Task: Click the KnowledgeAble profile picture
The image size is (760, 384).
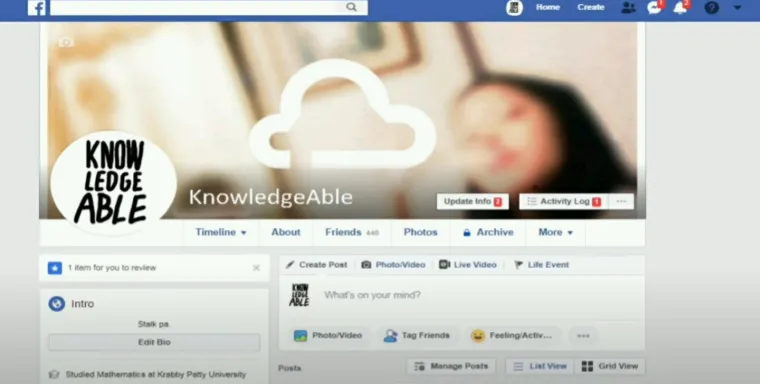Action: [x=113, y=183]
